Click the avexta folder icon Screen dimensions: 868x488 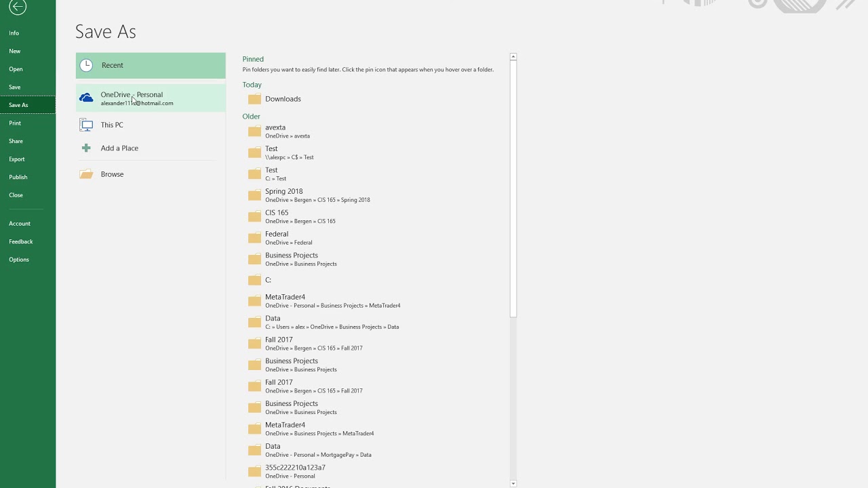(254, 131)
